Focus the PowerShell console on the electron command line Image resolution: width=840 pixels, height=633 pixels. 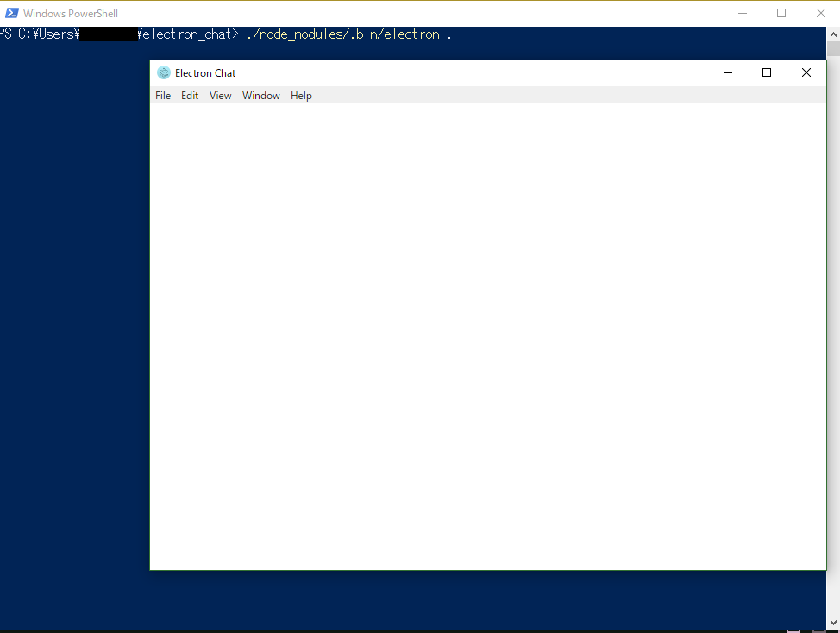(345, 34)
